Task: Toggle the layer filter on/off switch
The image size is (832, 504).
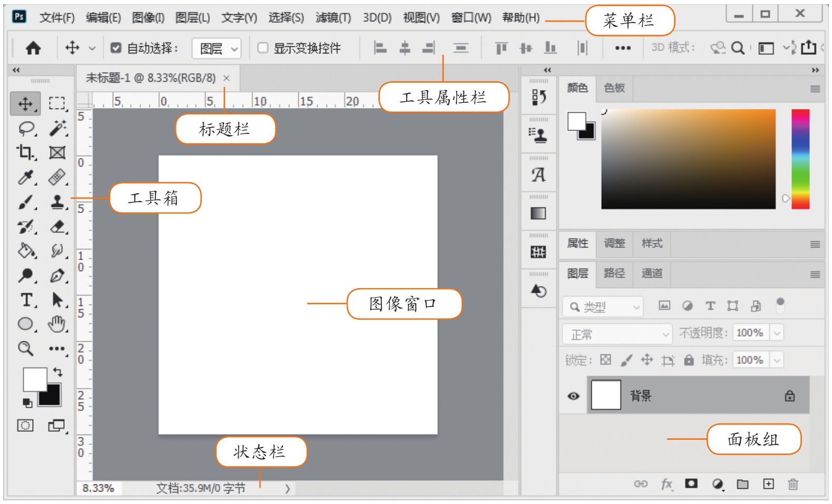Action: pos(780,305)
